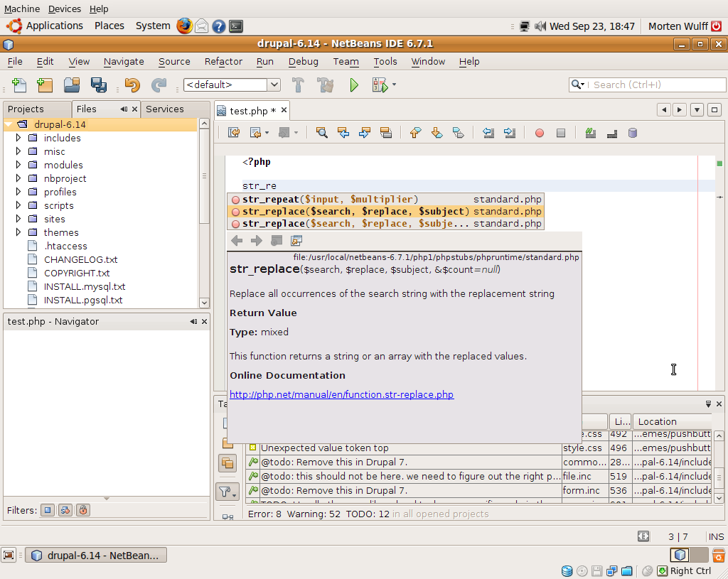
Task: Stop macro recording with the square icon
Action: [x=561, y=133]
